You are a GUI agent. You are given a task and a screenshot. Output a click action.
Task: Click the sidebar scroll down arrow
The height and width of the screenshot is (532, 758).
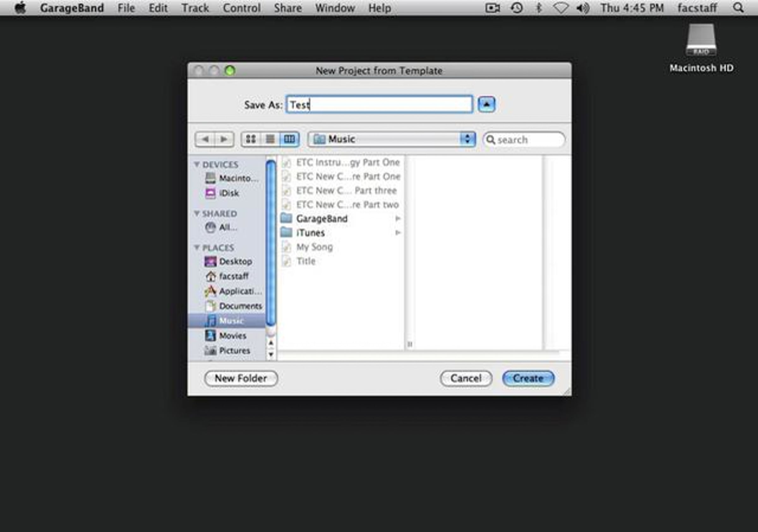coord(271,354)
